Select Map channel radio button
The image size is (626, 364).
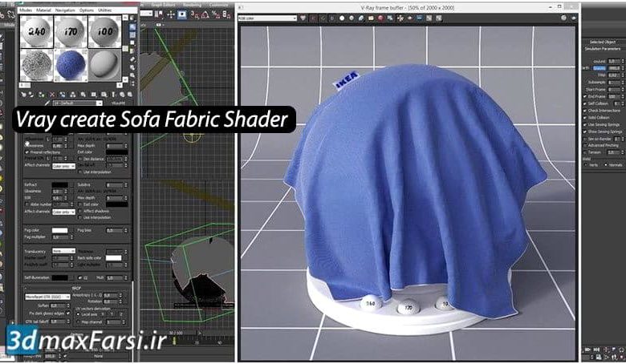[78, 322]
